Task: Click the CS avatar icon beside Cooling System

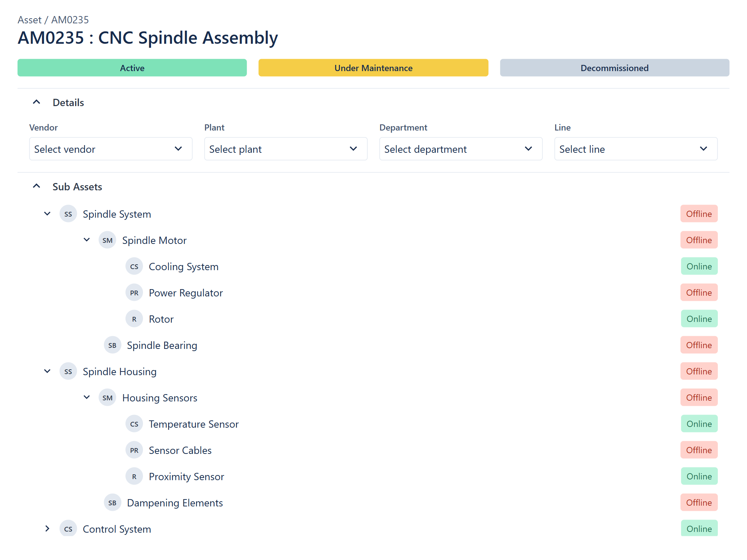Action: 134,267
